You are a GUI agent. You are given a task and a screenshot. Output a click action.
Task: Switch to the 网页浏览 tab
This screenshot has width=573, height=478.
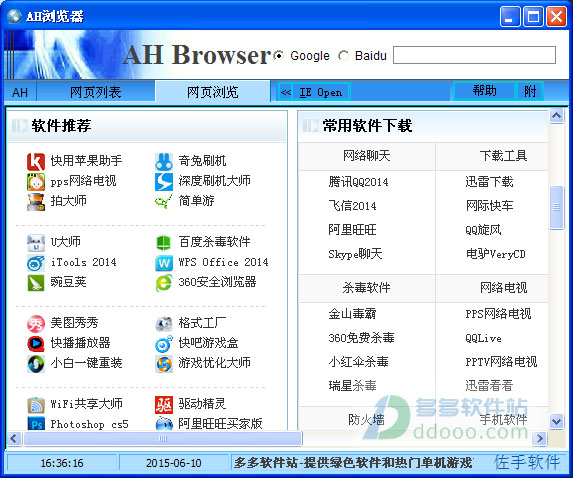213,92
